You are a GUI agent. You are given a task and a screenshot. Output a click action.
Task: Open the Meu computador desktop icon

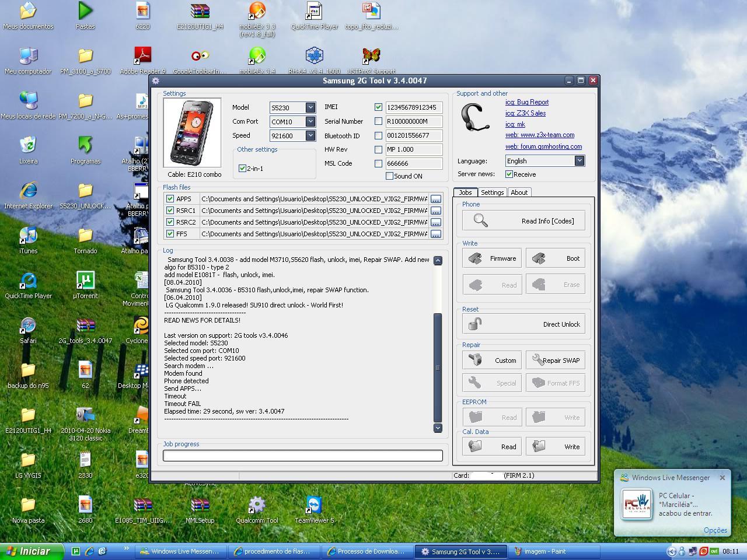pos(28,61)
